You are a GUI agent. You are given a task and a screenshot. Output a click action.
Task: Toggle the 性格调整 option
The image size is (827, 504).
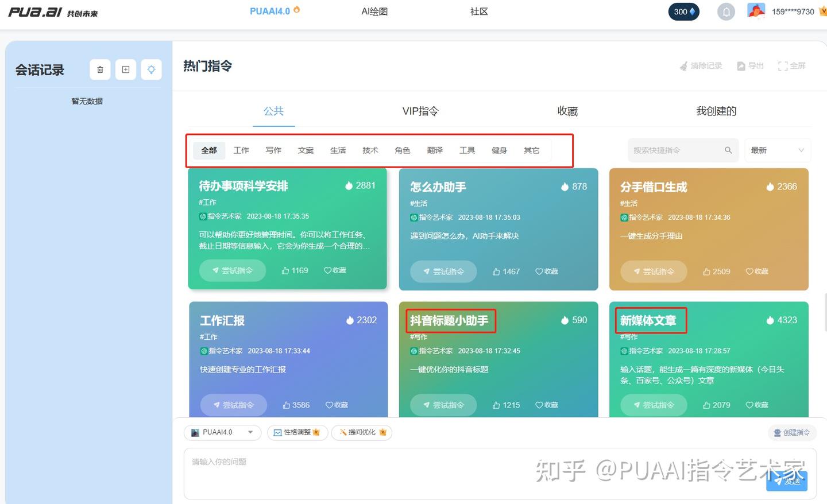pos(297,432)
